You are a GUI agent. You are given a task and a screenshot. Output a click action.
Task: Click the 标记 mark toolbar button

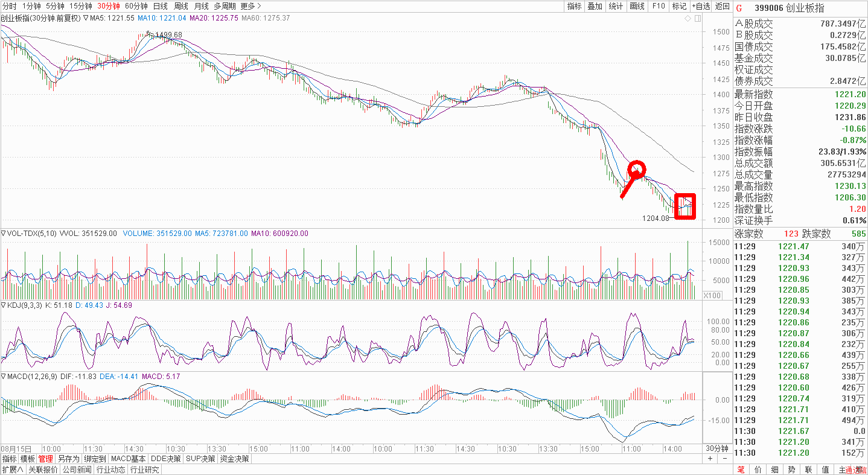coord(679,6)
